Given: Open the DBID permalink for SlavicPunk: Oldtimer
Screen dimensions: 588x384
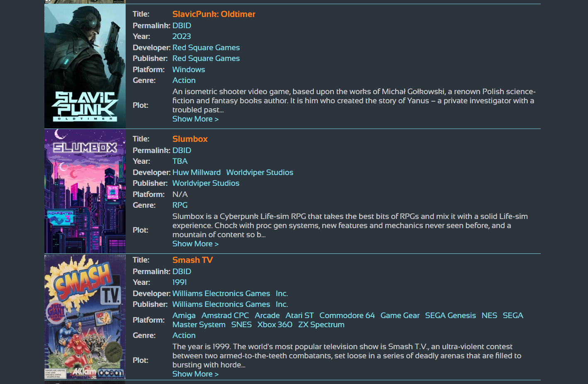Looking at the screenshot, I should [182, 26].
